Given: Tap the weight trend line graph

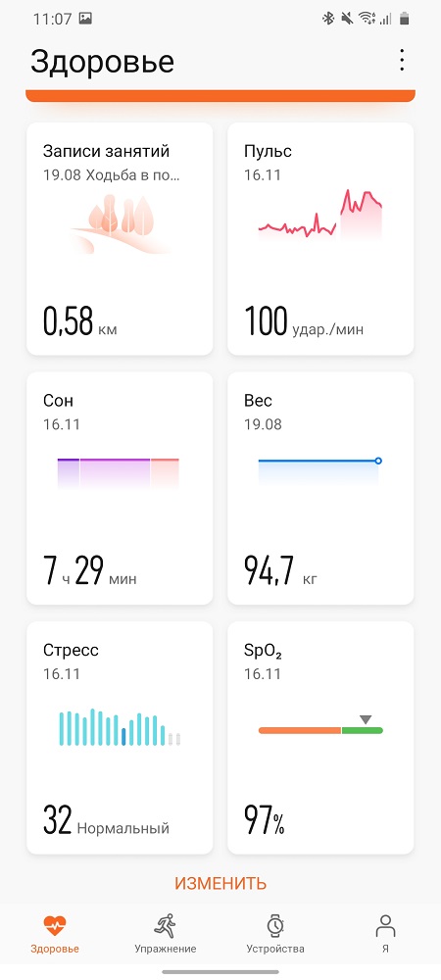Looking at the screenshot, I should [x=319, y=472].
